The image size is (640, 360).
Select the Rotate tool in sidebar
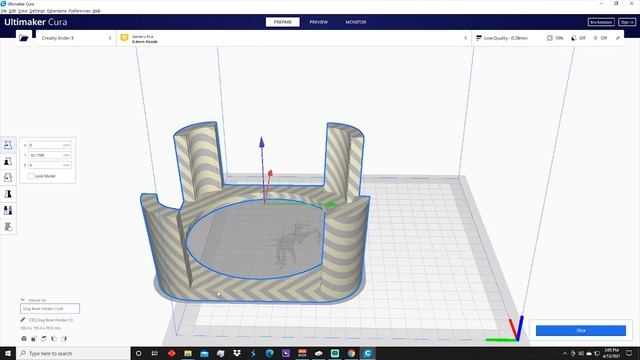coord(8,178)
